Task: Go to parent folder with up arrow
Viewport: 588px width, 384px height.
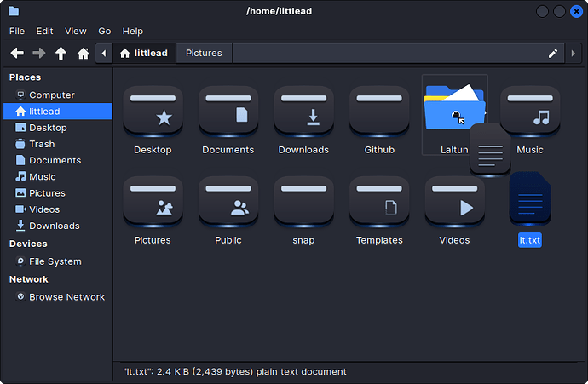Action: click(x=61, y=53)
